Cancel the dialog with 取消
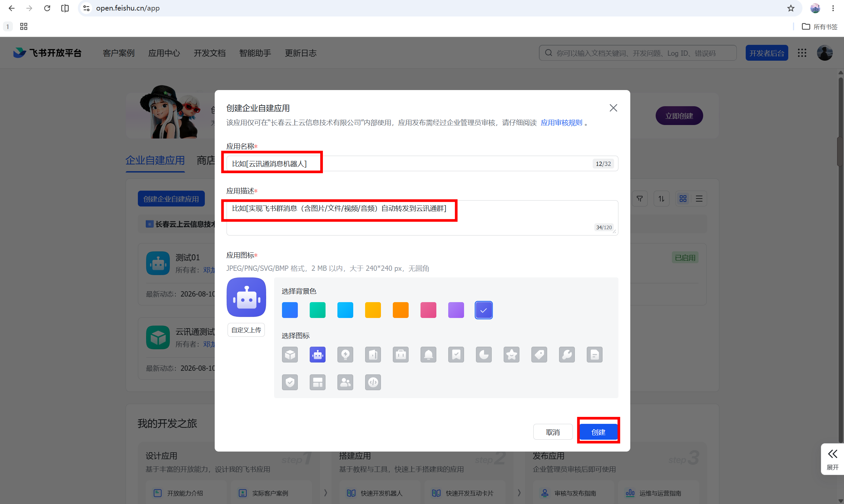The image size is (844, 504). [x=553, y=432]
